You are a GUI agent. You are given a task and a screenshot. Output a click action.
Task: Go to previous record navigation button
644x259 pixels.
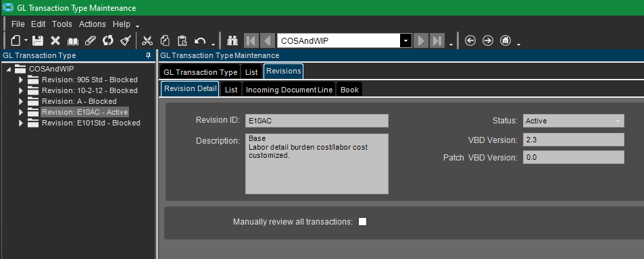pos(268,40)
